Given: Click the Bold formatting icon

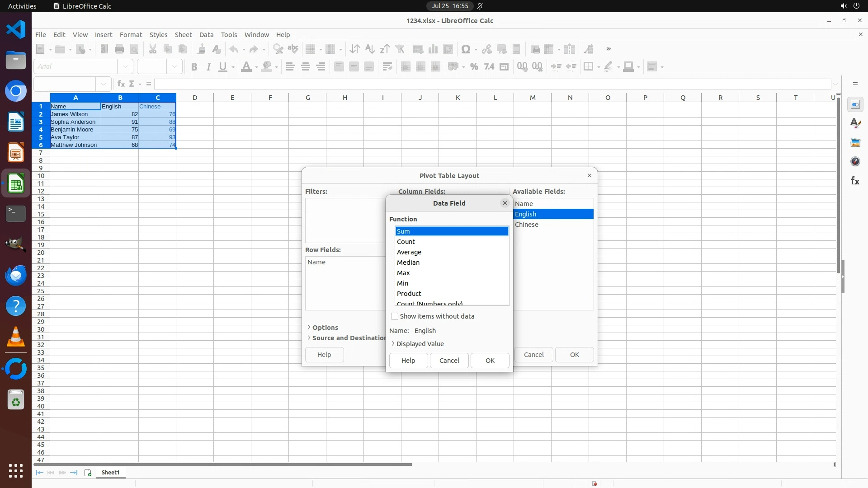Looking at the screenshot, I should (x=194, y=67).
